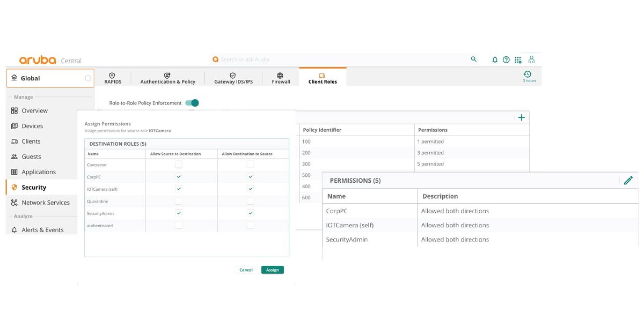Screen dimensions: 644x336
Task: Open Security in the sidebar
Action: pyautogui.click(x=34, y=188)
